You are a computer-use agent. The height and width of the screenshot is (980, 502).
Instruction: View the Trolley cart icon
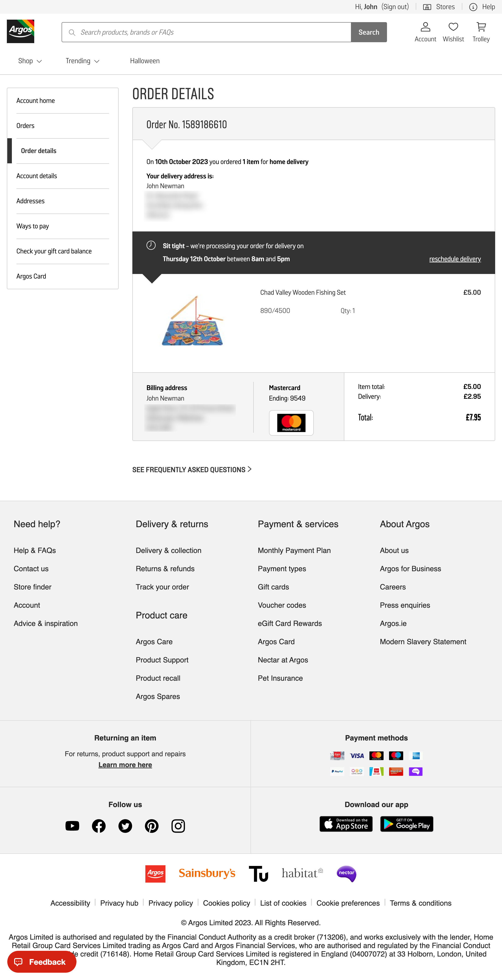coord(481,27)
